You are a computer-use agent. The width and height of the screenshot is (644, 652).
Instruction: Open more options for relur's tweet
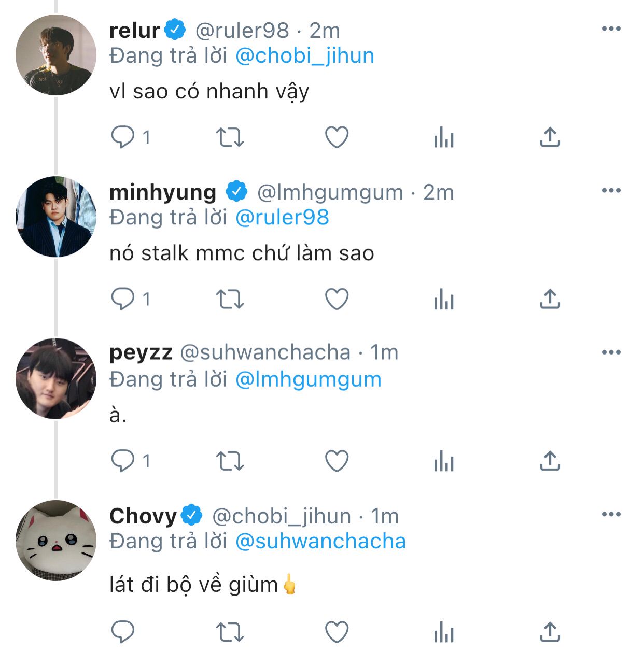(611, 29)
